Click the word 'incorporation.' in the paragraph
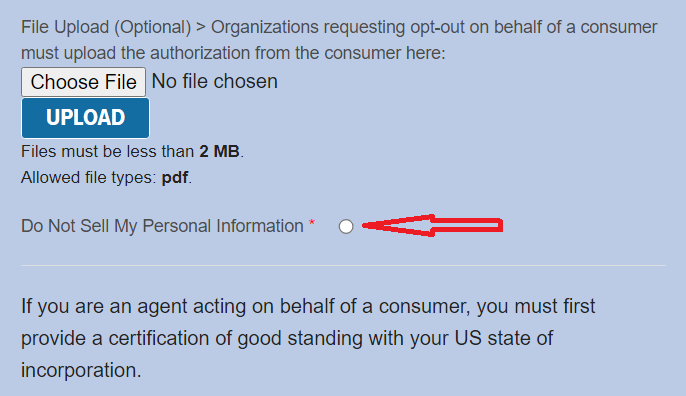This screenshot has height=396, width=686. [81, 370]
